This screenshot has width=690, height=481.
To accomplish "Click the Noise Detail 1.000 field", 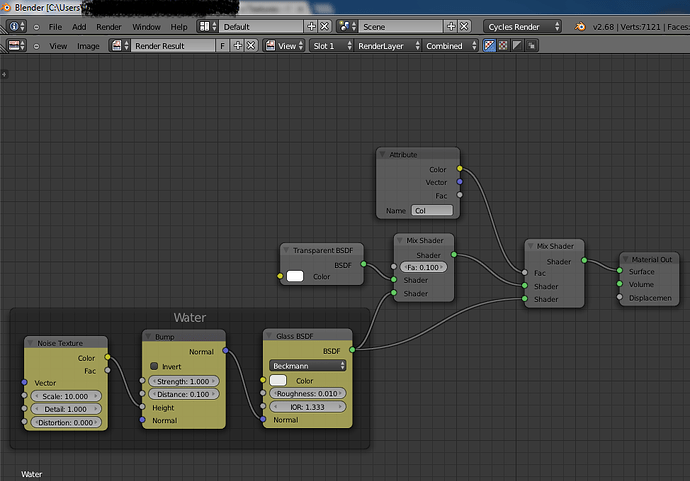I will tap(66, 409).
